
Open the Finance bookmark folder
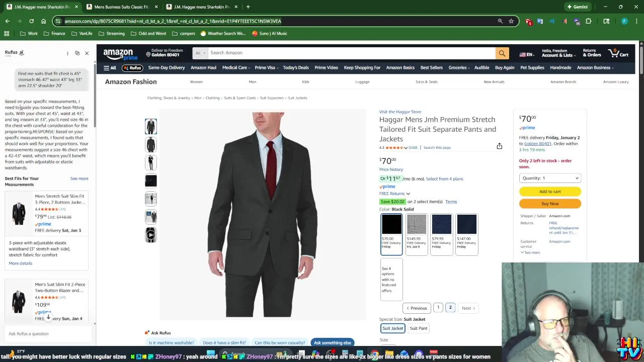click(x=54, y=34)
